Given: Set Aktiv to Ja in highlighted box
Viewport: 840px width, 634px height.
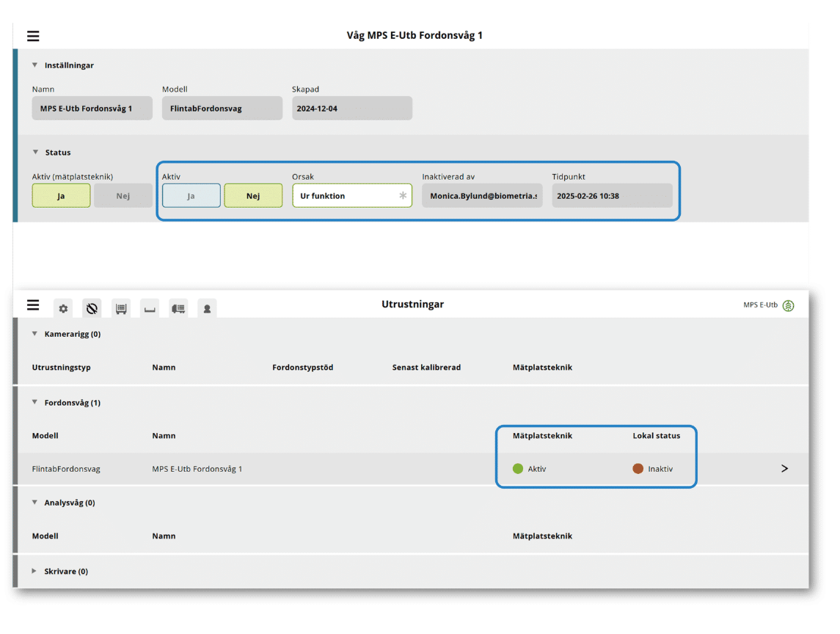Looking at the screenshot, I should point(191,196).
